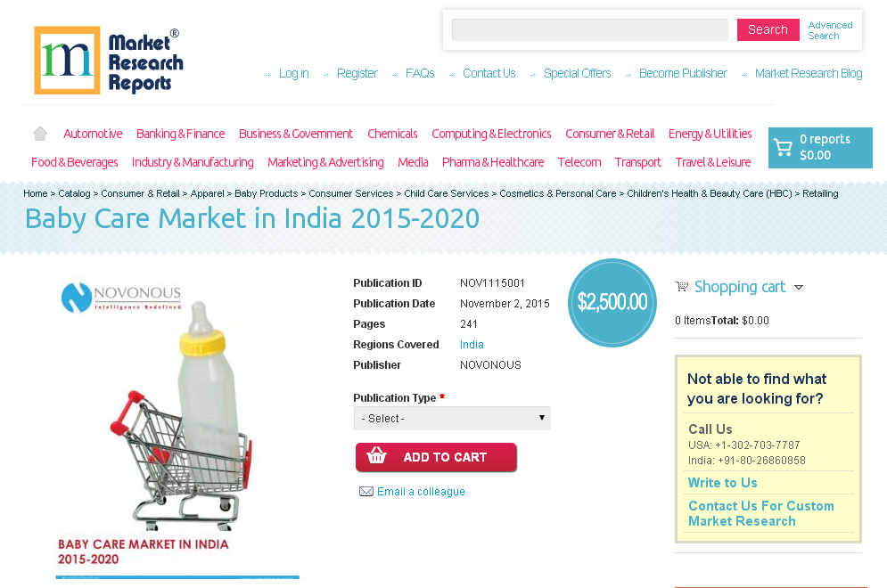Expand the Shopping cart chevron
Image resolution: width=887 pixels, height=588 pixels.
(x=800, y=287)
